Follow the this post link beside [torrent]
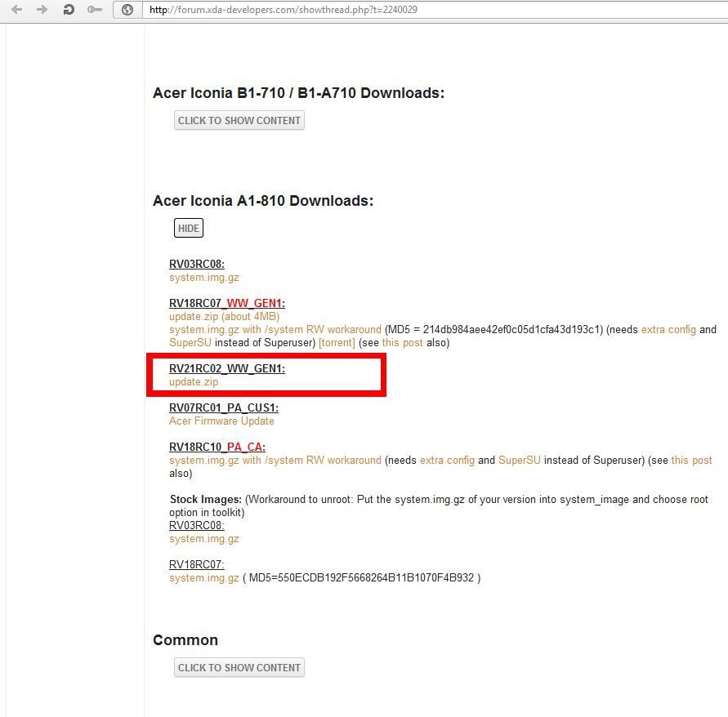The height and width of the screenshot is (717, 728). (x=403, y=342)
